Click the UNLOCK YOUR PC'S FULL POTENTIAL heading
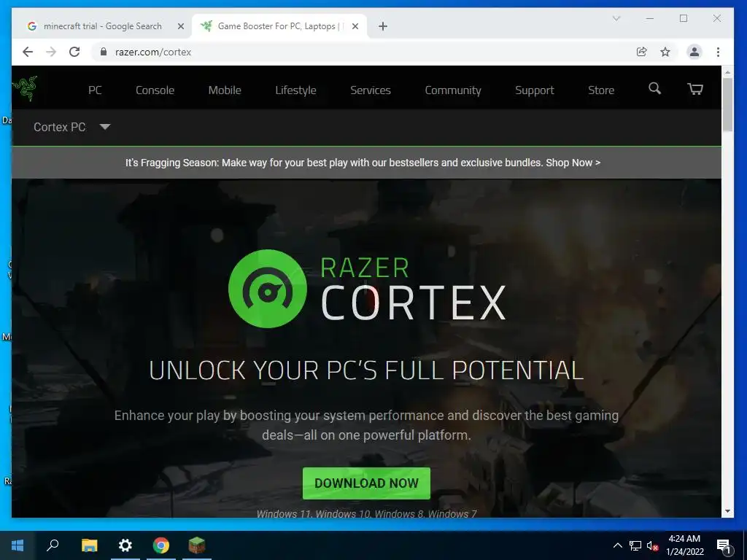The height and width of the screenshot is (560, 747). tap(366, 370)
